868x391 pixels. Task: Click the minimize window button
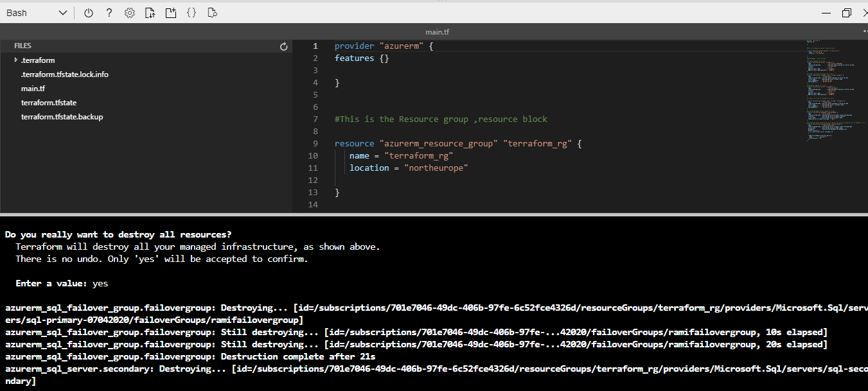pyautogui.click(x=826, y=13)
